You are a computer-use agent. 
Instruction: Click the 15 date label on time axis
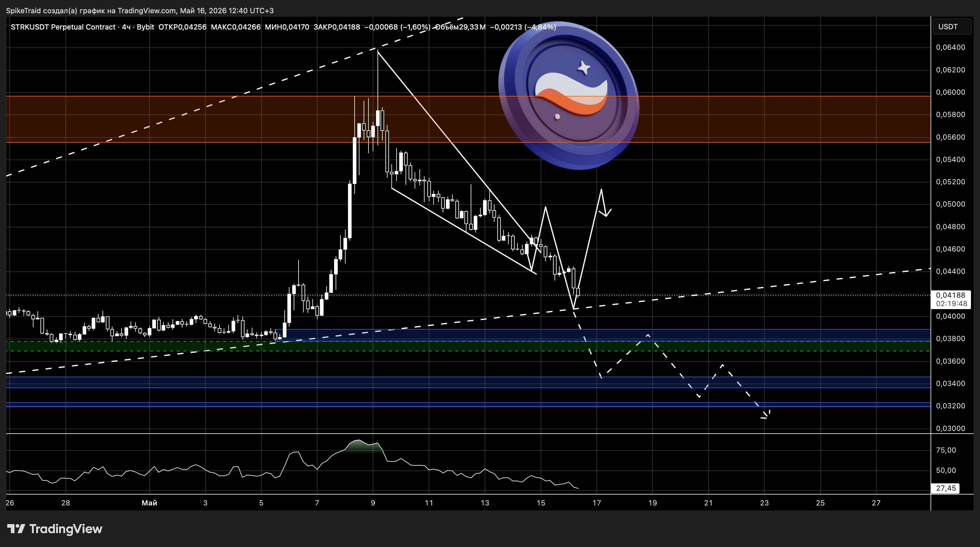[x=541, y=503]
